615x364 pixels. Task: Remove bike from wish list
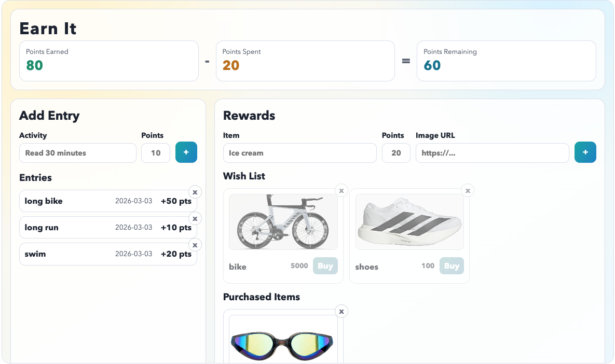point(341,191)
